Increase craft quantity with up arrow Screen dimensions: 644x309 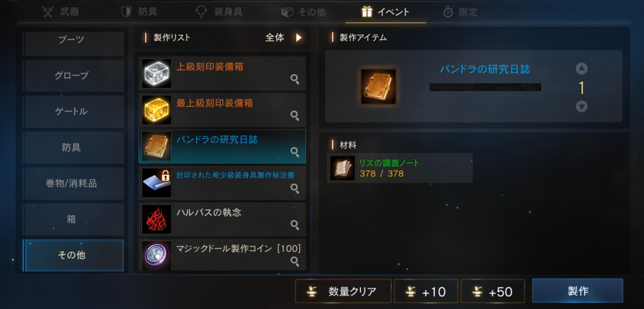pos(581,68)
